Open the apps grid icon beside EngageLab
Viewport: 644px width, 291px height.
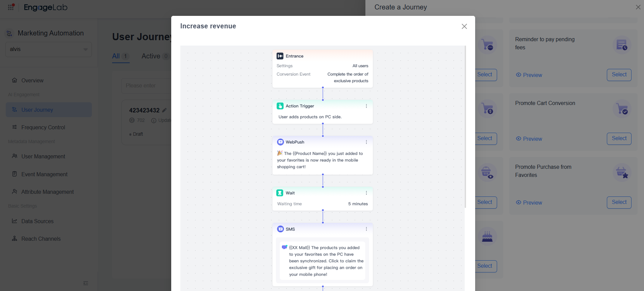[x=11, y=7]
